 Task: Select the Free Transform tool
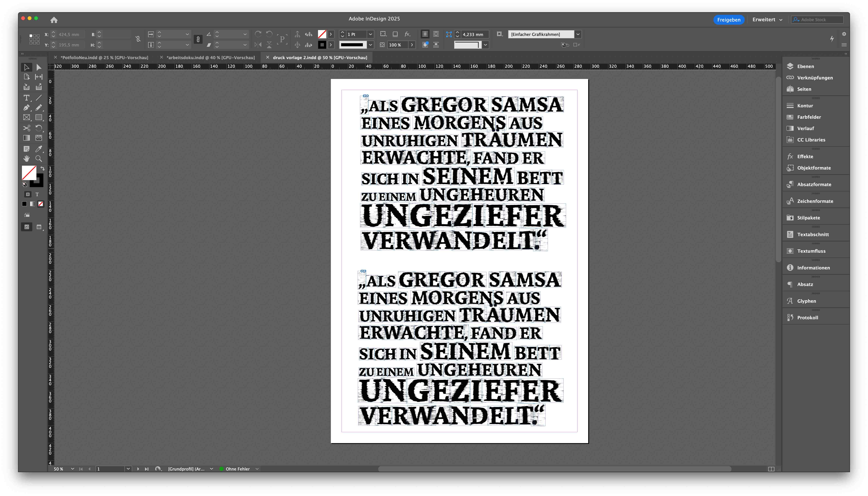(39, 128)
